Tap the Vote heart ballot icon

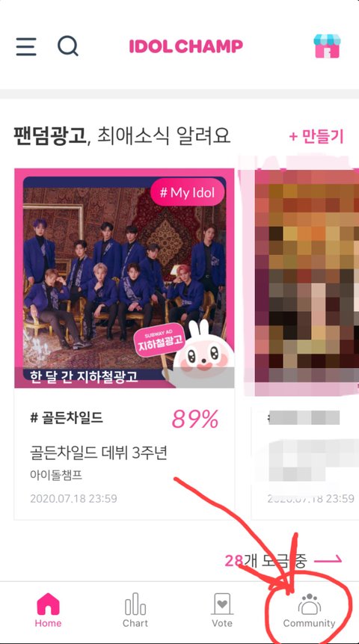(x=222, y=604)
